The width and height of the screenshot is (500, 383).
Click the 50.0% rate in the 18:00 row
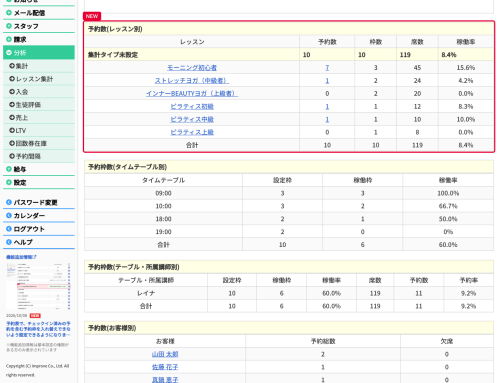448,219
